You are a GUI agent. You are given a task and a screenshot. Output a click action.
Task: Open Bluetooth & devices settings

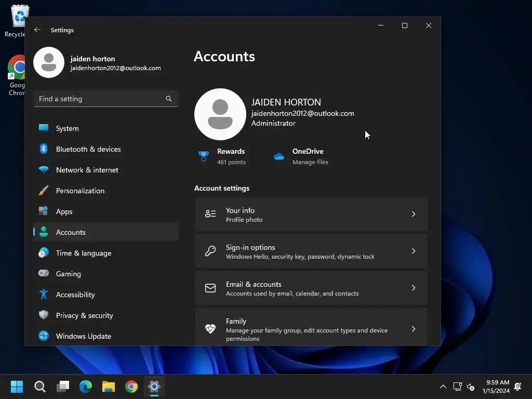(106, 149)
